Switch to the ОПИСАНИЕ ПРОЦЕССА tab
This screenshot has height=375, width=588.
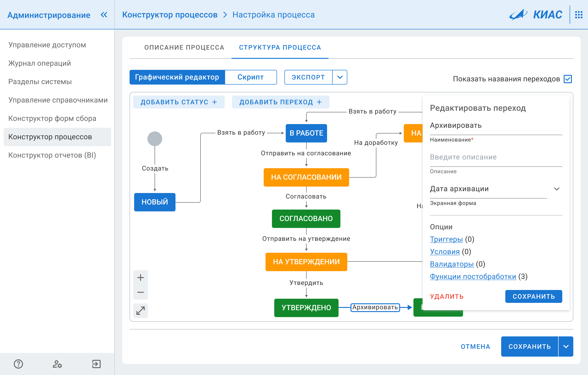(x=184, y=47)
